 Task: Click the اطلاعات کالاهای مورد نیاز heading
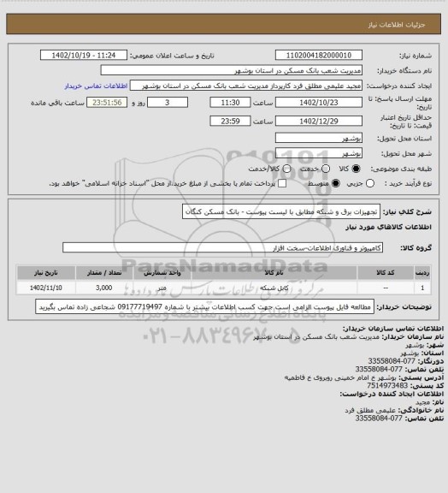[389, 227]
